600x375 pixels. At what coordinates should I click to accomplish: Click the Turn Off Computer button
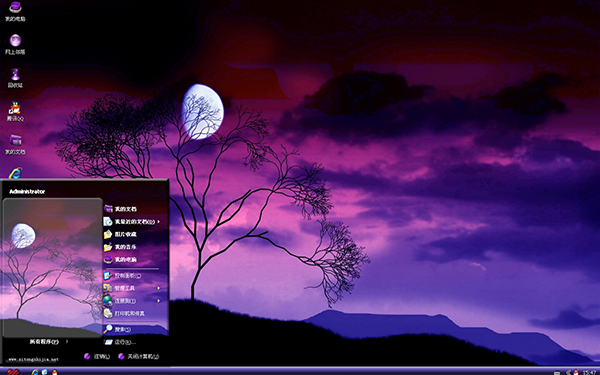pos(139,356)
